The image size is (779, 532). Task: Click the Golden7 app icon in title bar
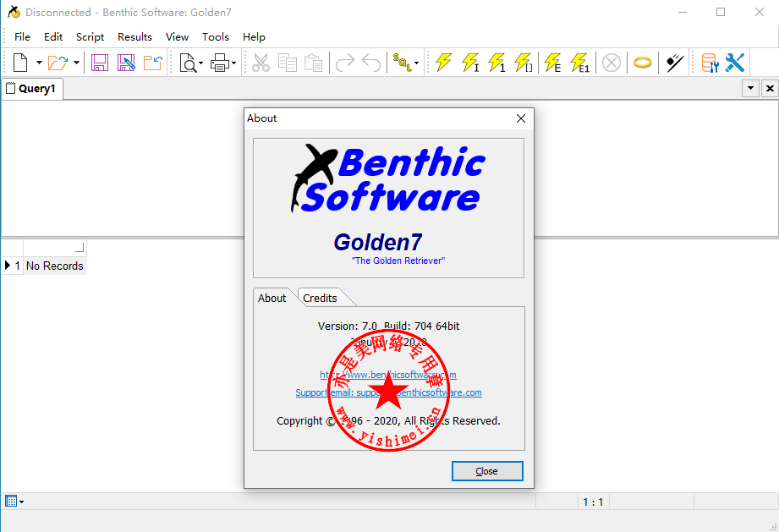coord(14,12)
